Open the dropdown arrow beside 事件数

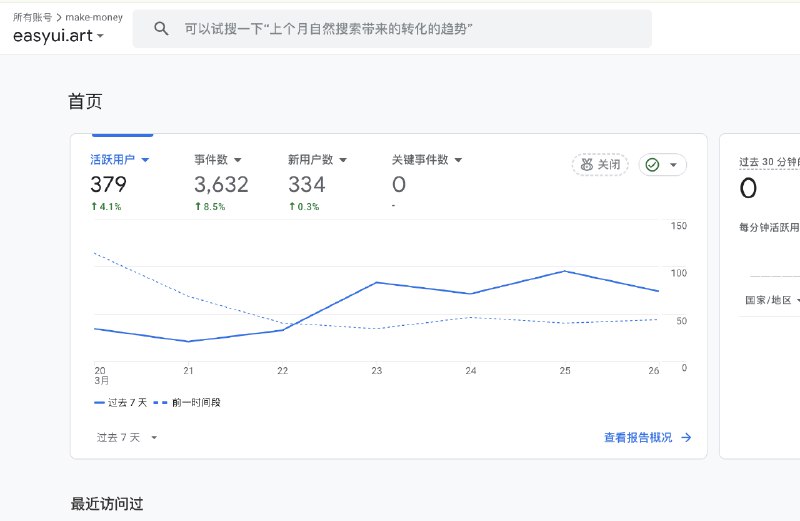point(238,160)
